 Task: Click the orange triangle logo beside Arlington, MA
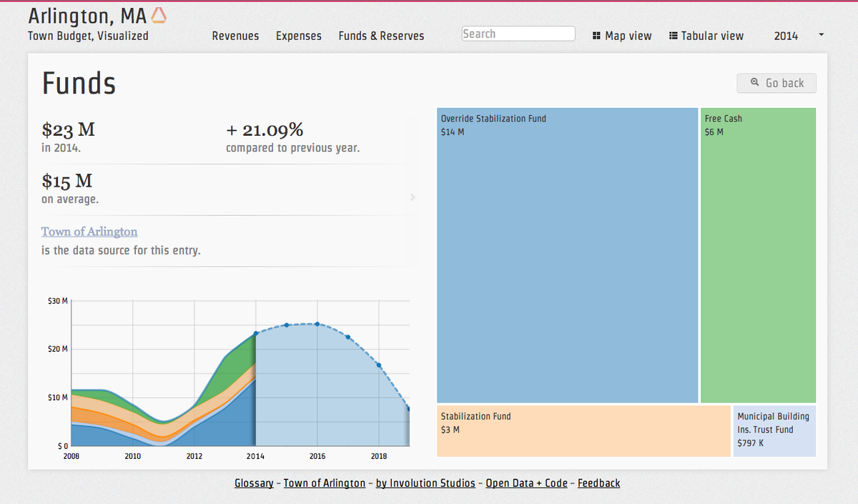pos(159,15)
